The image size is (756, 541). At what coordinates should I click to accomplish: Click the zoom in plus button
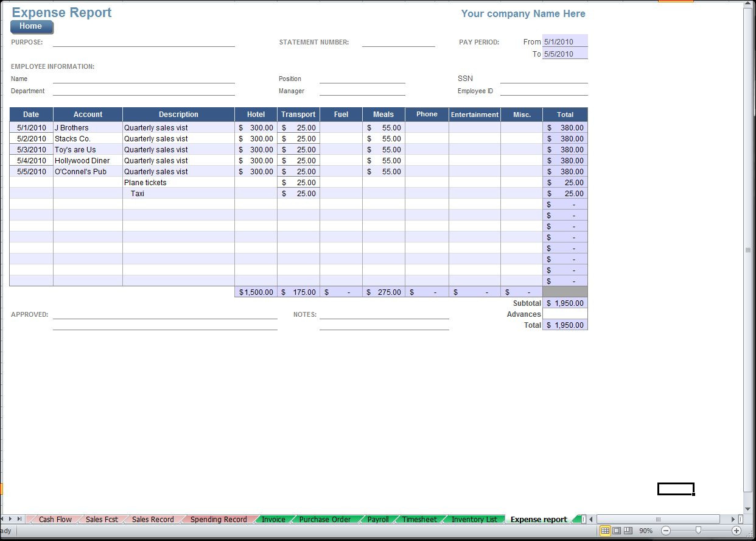click(x=737, y=531)
